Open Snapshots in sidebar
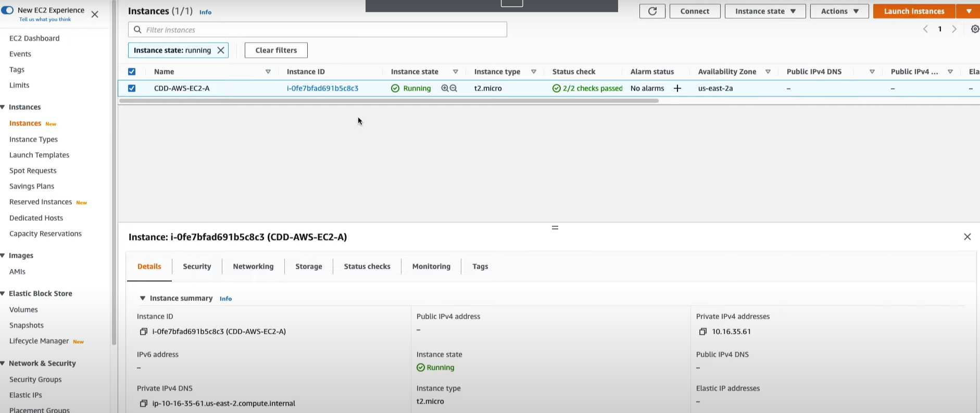 click(x=27, y=325)
